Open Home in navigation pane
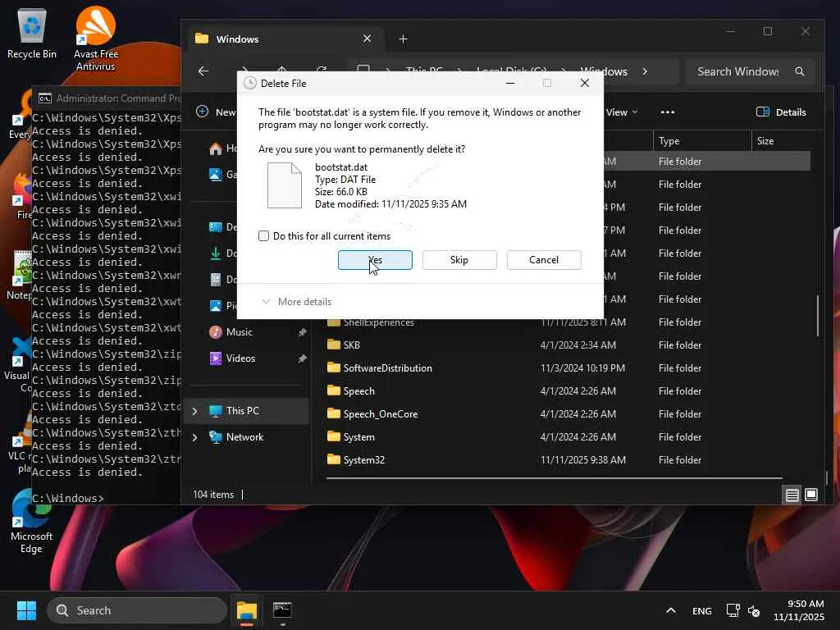The image size is (840, 630). pyautogui.click(x=222, y=148)
